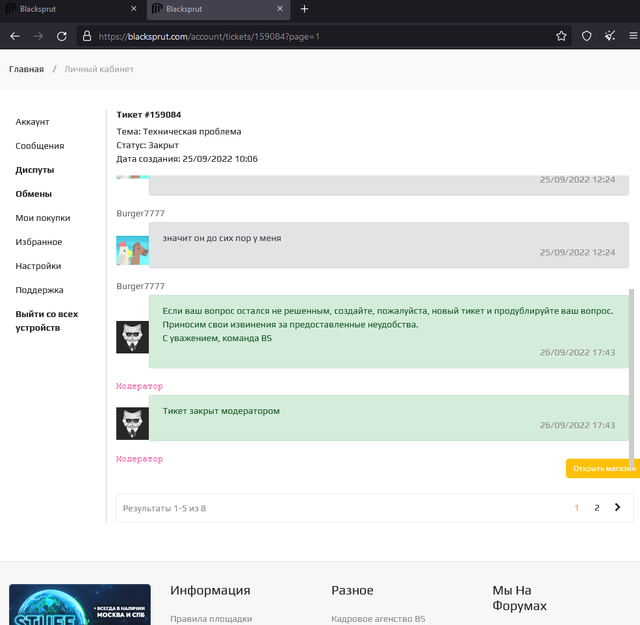Click the Результаты 1-5 из 8 text
Screen dimensions: 640x625
[x=164, y=508]
